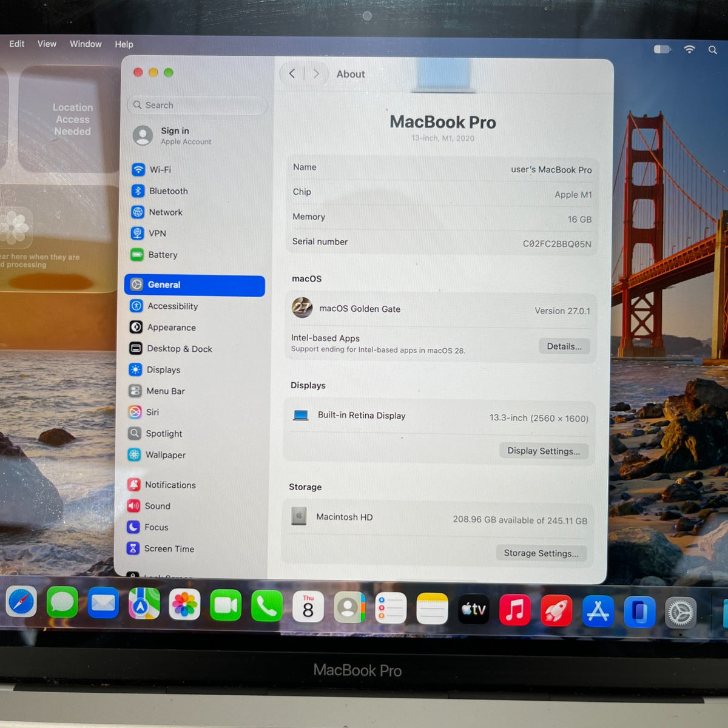Click the battery status menu bar icon
This screenshot has height=728, width=728.
click(662, 49)
